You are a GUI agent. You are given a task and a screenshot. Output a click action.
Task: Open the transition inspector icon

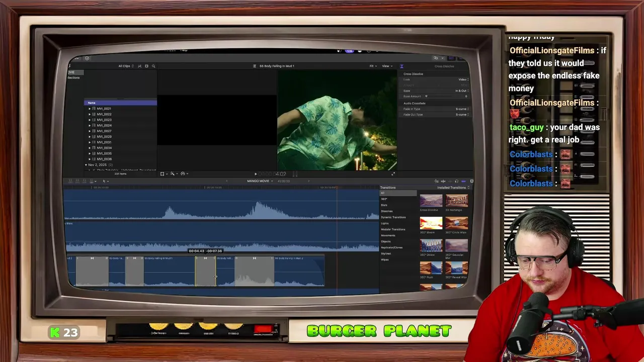[x=401, y=66]
